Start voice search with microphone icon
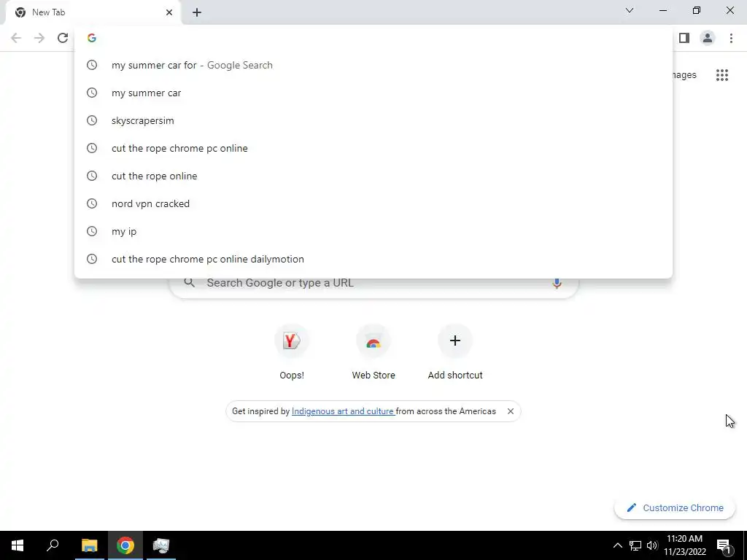Image resolution: width=747 pixels, height=560 pixels. 557,284
